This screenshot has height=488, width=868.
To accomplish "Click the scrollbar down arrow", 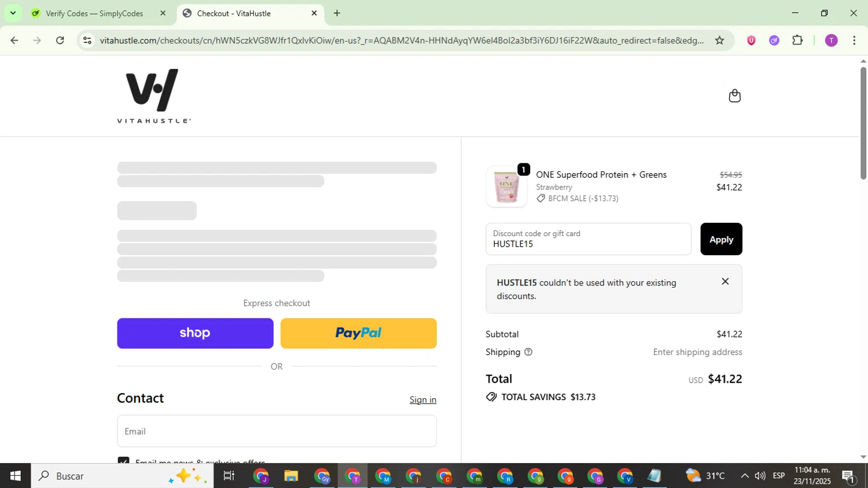I will coord(863,457).
